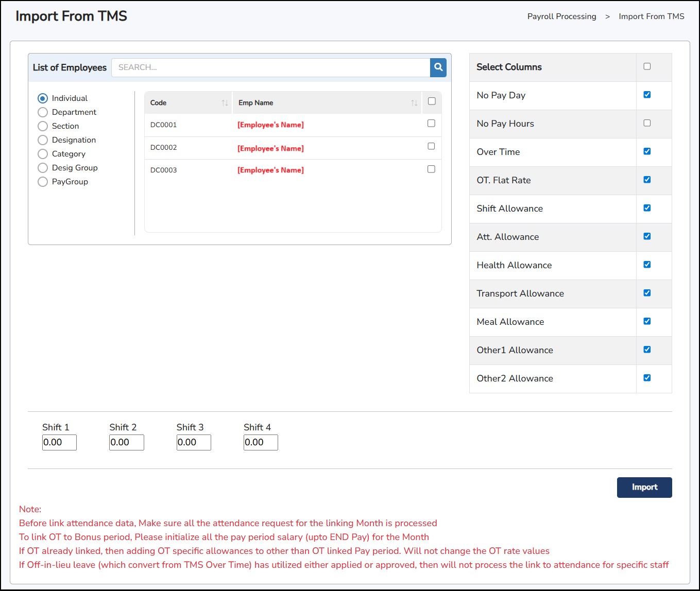This screenshot has height=591, width=700.
Task: Uncheck Transport Allowance checkbox
Action: pyautogui.click(x=647, y=293)
